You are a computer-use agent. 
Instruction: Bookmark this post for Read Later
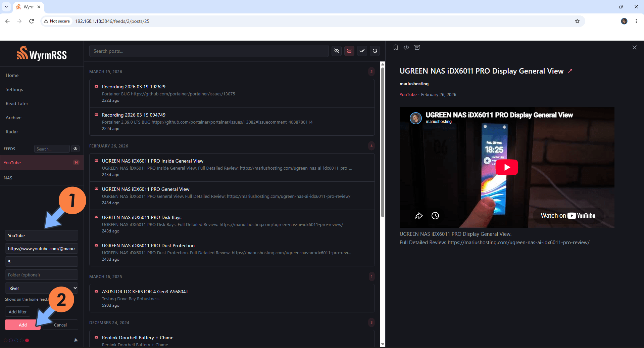(x=396, y=47)
